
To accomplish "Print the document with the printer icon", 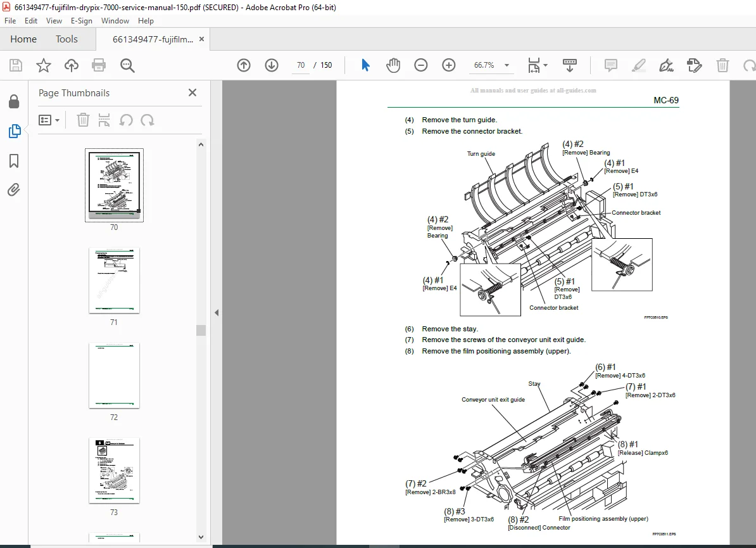I will click(x=99, y=65).
